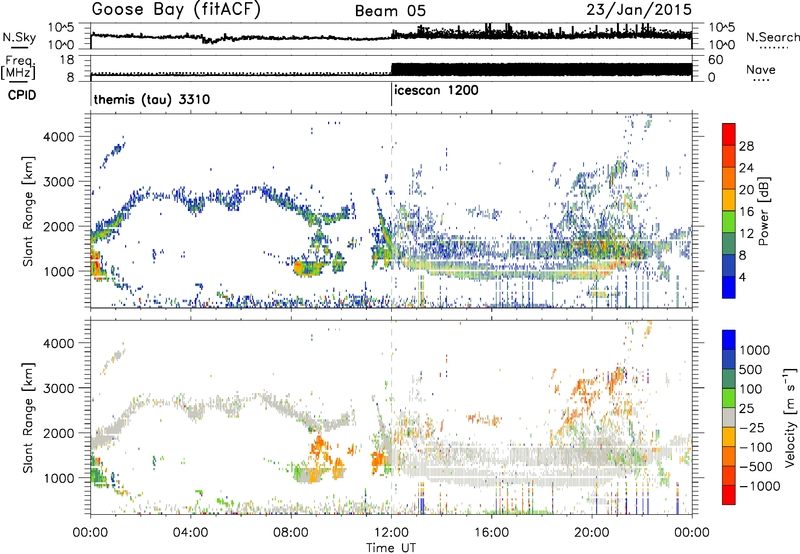Click the '1000' tick on the velocity colorbar
800x554 pixels.
[754, 350]
